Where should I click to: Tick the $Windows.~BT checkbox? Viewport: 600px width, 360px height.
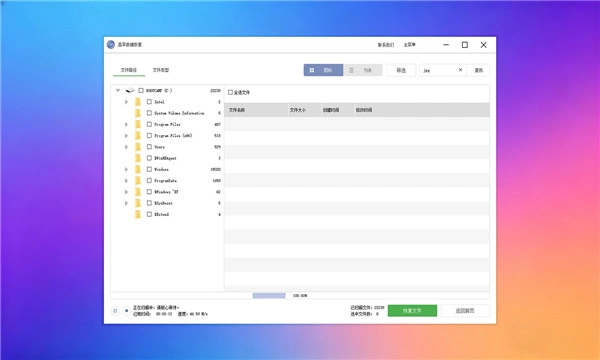click(x=149, y=192)
